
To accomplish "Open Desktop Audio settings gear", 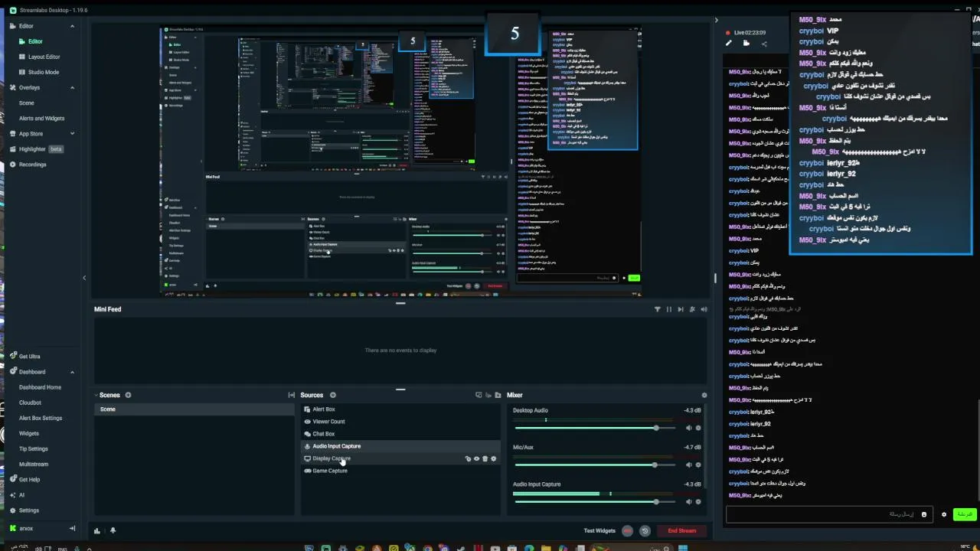I will click(697, 428).
